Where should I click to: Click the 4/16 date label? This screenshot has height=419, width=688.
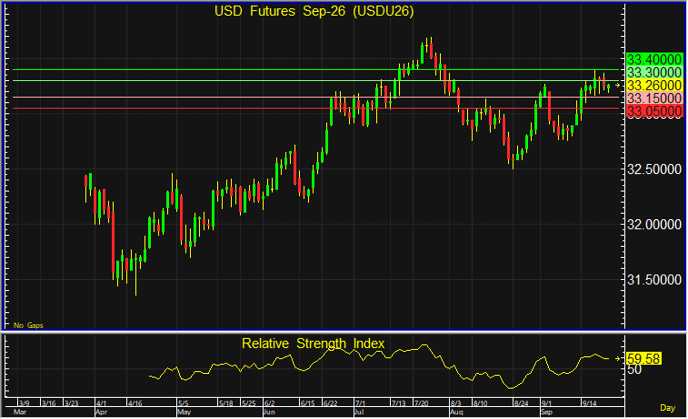pyautogui.click(x=135, y=403)
